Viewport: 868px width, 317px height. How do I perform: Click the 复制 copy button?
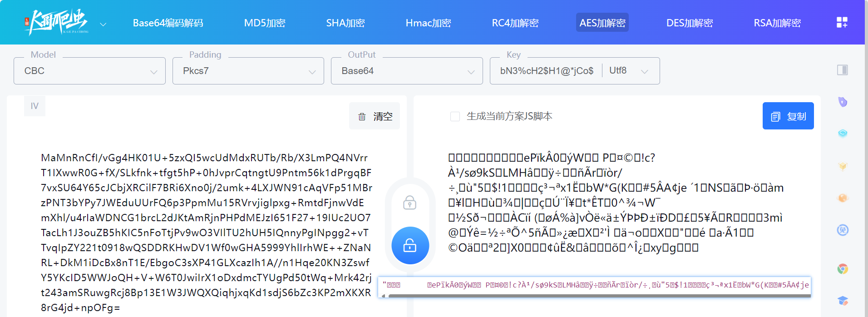788,116
